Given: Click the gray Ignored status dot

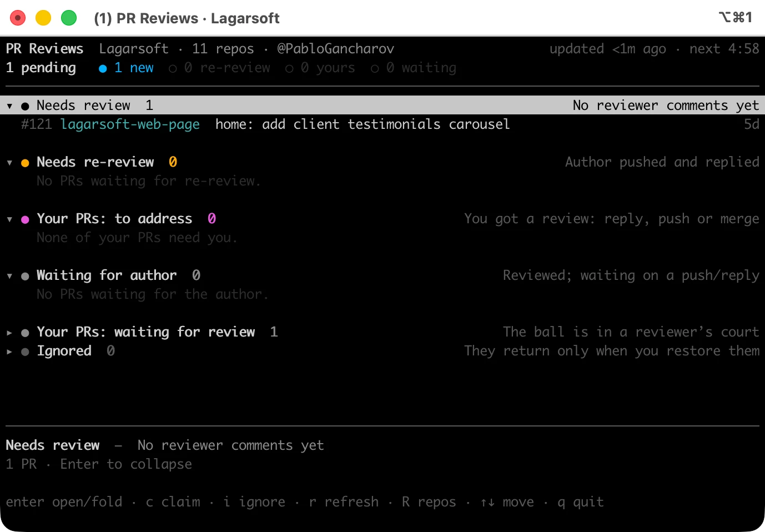Looking at the screenshot, I should (25, 352).
